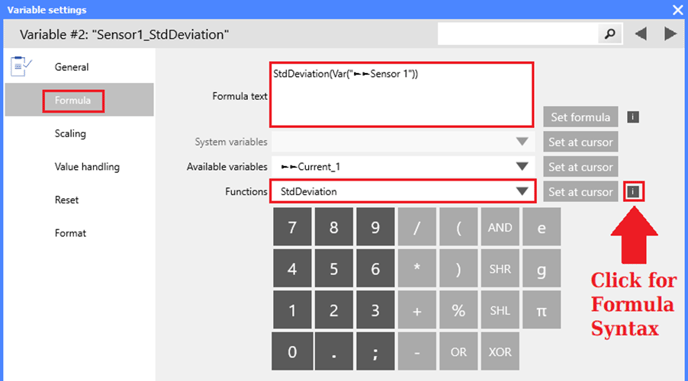Insert percent operator key
Viewport: 688px width, 381px height.
pyautogui.click(x=459, y=310)
